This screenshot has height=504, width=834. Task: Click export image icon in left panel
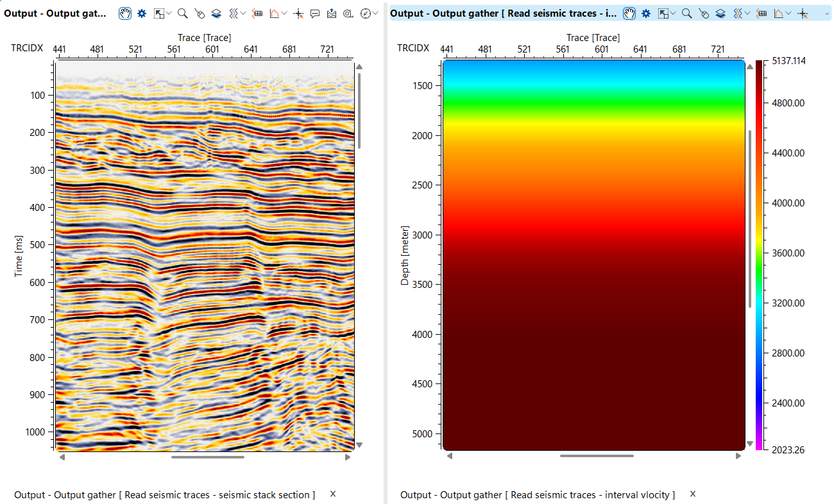tap(332, 13)
